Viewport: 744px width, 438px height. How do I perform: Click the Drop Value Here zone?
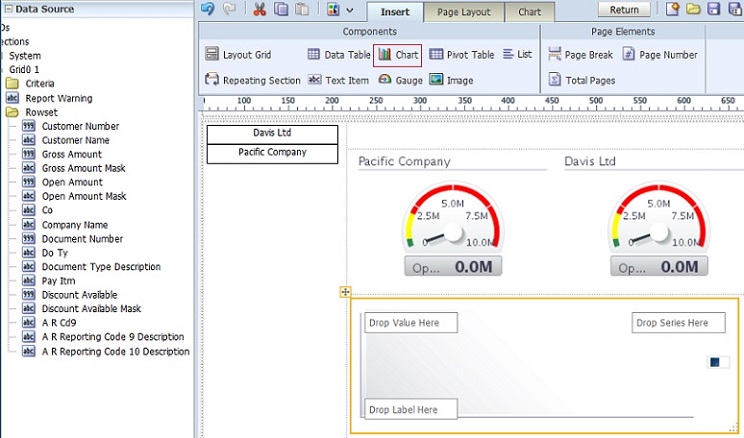coord(411,323)
